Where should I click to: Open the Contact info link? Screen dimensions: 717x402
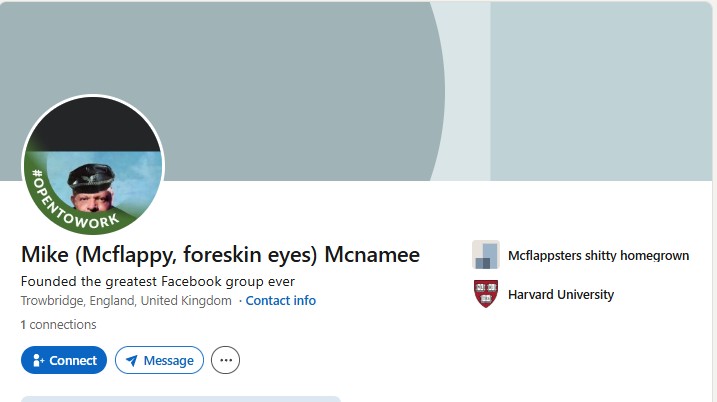point(281,301)
